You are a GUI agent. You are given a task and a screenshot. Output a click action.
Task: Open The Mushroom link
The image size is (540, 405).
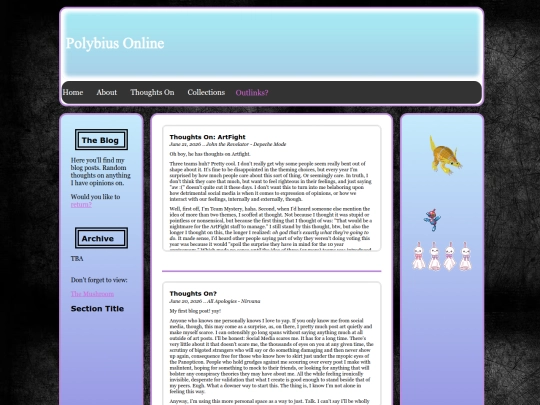pos(92,294)
